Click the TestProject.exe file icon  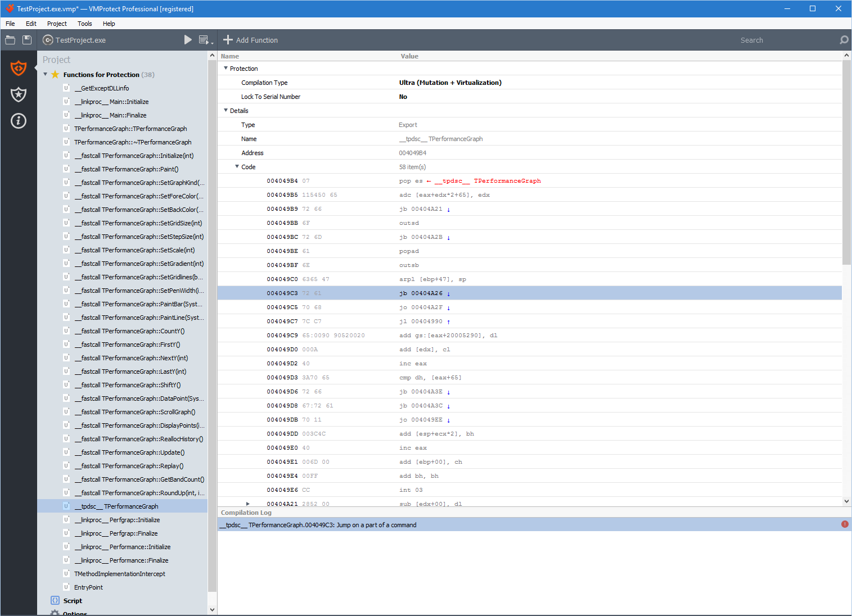tap(48, 40)
